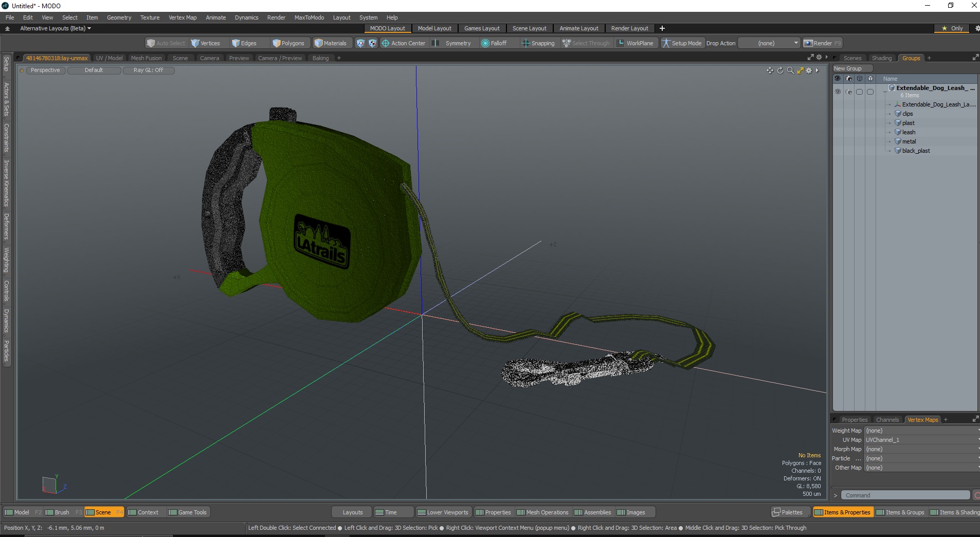Switch to the Shading panel tab
980x537 pixels.
click(x=881, y=58)
